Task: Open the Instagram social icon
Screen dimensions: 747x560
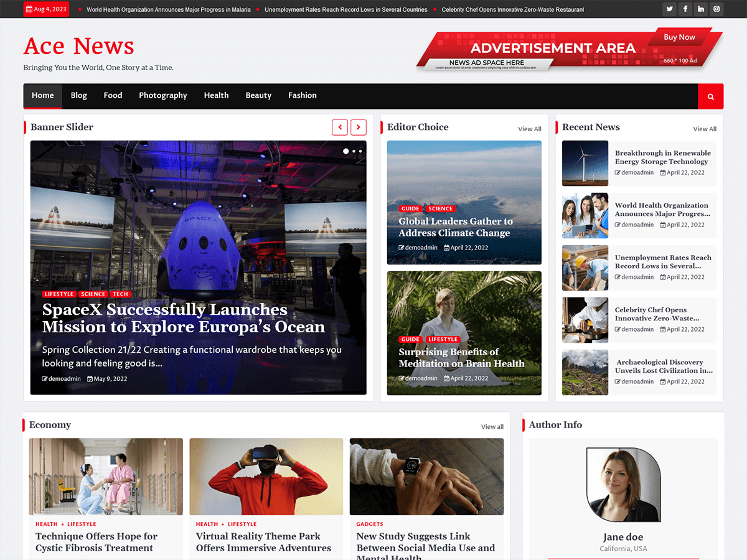Action: coord(716,9)
